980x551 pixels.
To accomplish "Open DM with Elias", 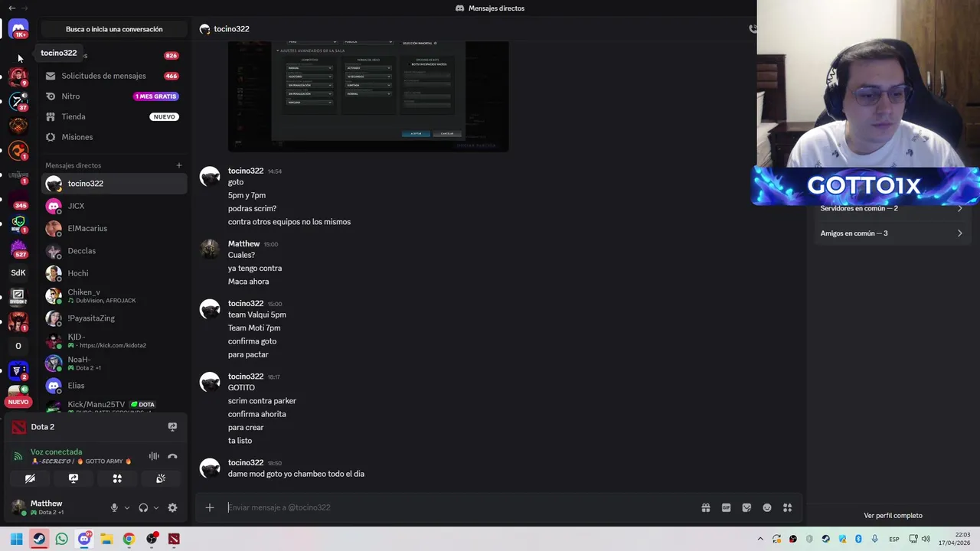I will tap(113, 386).
